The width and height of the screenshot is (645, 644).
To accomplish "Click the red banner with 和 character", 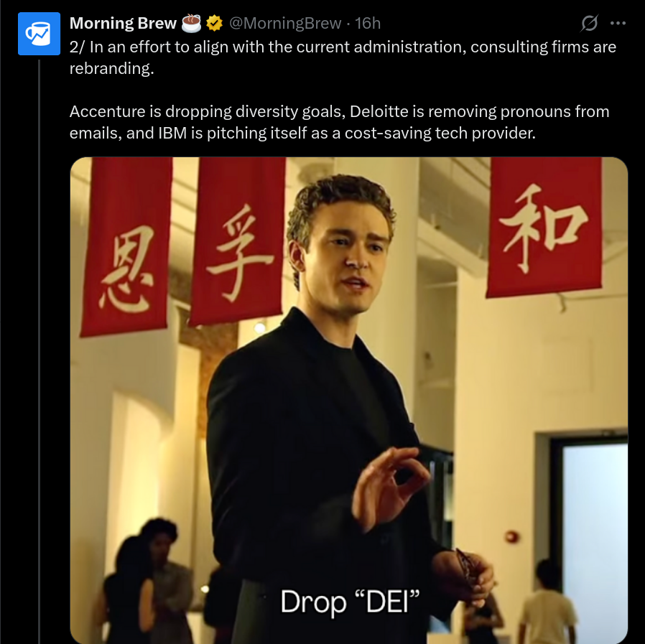I will 544,227.
